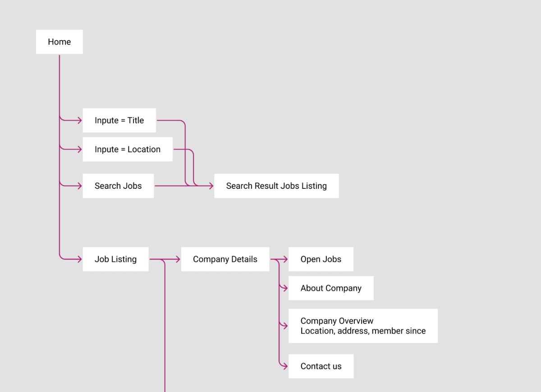Select the Company Details box
This screenshot has width=541, height=392.
(225, 259)
